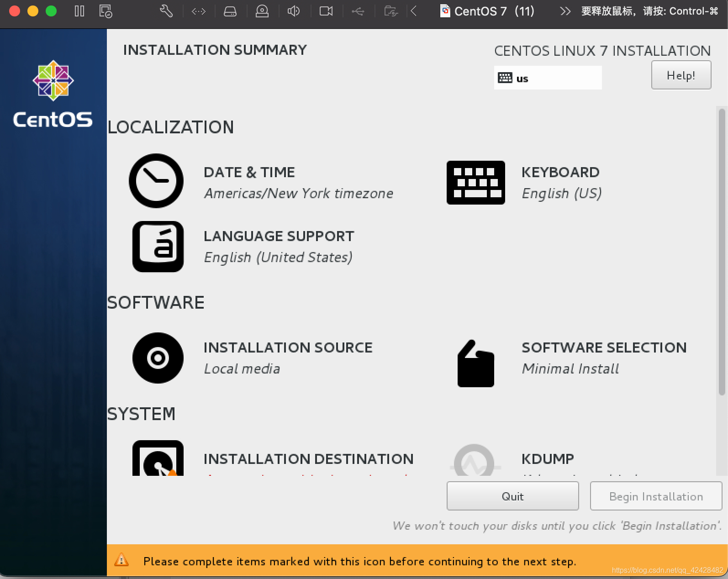This screenshot has width=728, height=579.
Task: Click the keyboard icon in the us layout box
Action: pyautogui.click(x=505, y=78)
